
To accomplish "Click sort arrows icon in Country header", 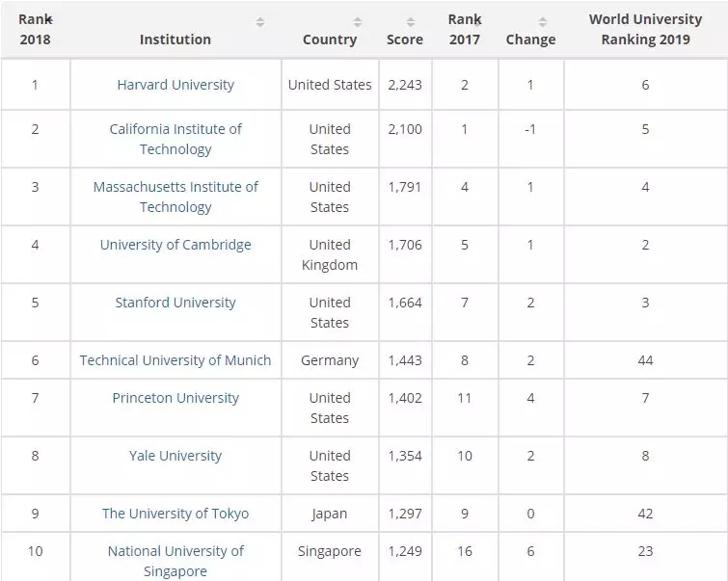I will coord(358,22).
